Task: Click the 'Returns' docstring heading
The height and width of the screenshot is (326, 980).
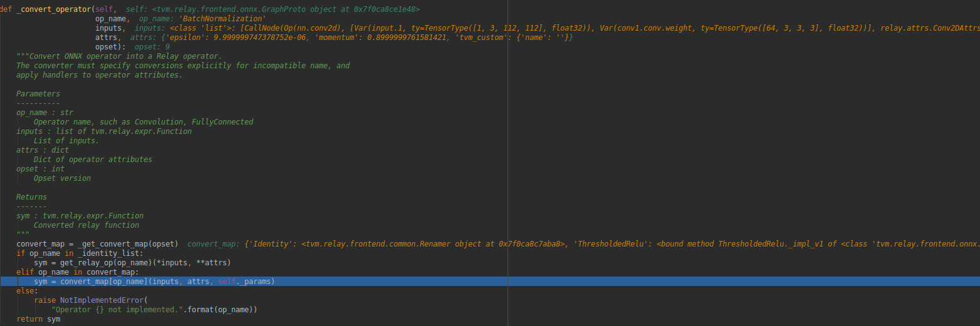Action: pyautogui.click(x=31, y=197)
